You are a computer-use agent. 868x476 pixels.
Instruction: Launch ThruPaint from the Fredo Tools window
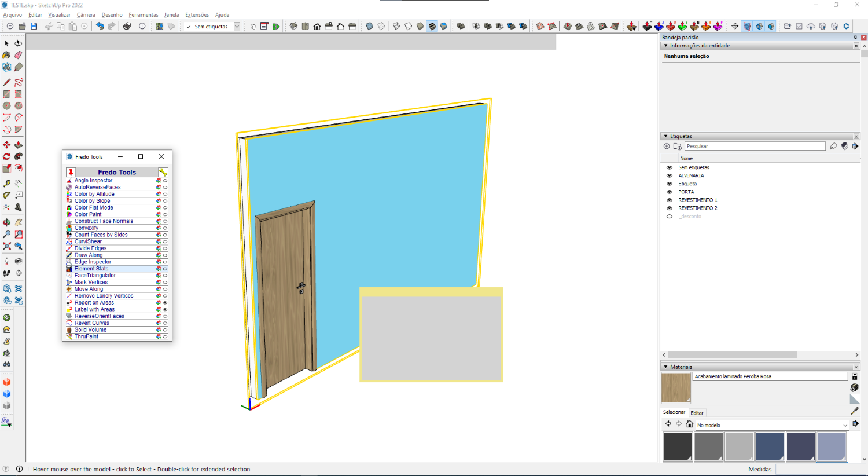tap(85, 336)
